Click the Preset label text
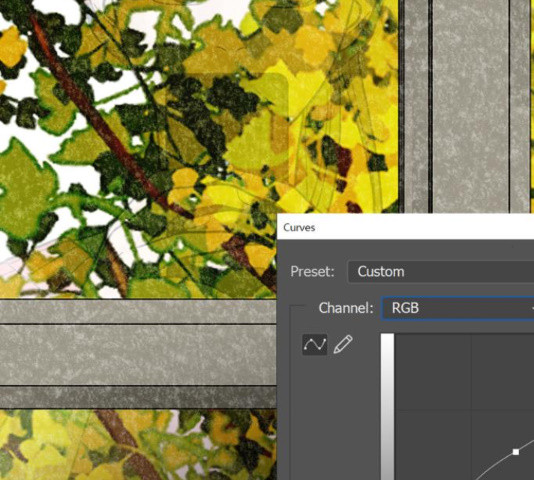Screen dimensions: 534x480 point(312,272)
